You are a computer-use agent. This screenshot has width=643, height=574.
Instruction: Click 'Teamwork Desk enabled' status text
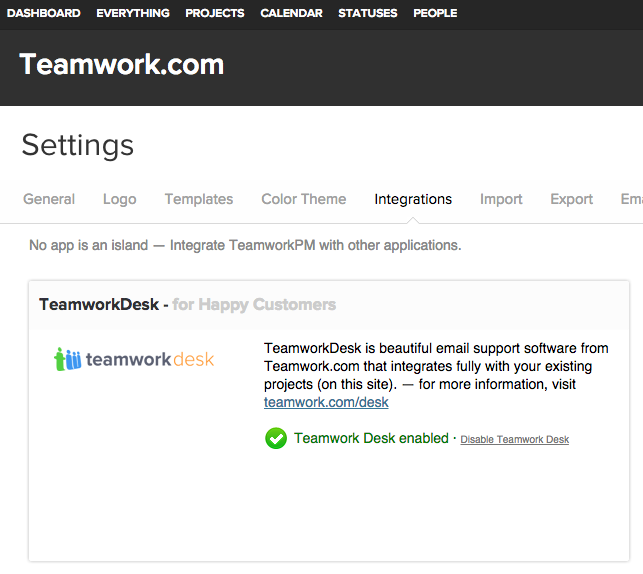(x=371, y=438)
